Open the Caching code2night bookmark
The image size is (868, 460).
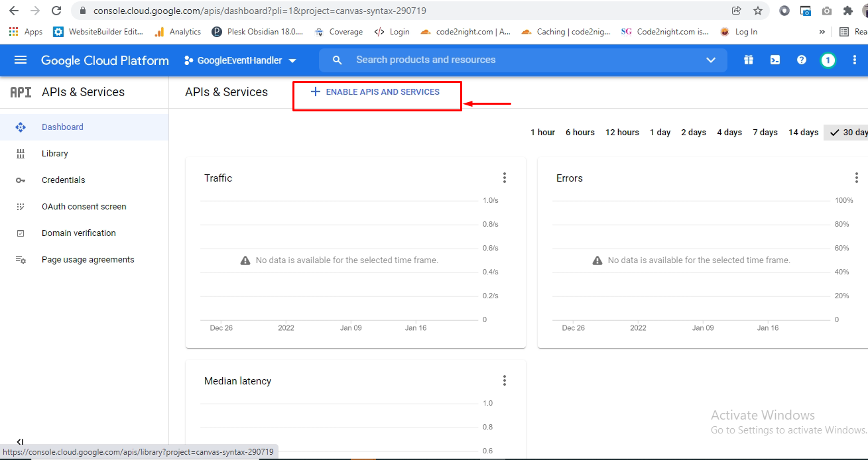click(x=566, y=32)
